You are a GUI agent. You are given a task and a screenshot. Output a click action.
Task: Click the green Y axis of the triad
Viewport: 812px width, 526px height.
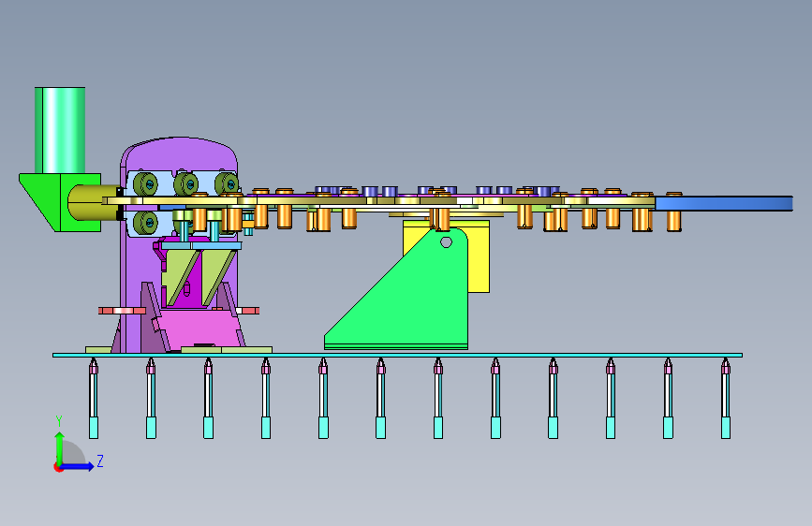pyautogui.click(x=59, y=447)
